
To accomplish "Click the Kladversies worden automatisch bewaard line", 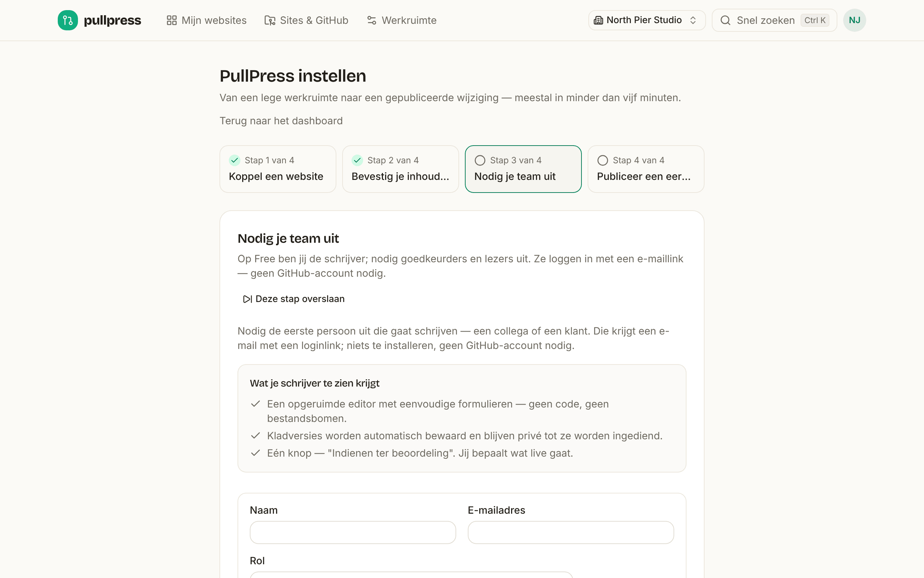I will click(x=465, y=436).
